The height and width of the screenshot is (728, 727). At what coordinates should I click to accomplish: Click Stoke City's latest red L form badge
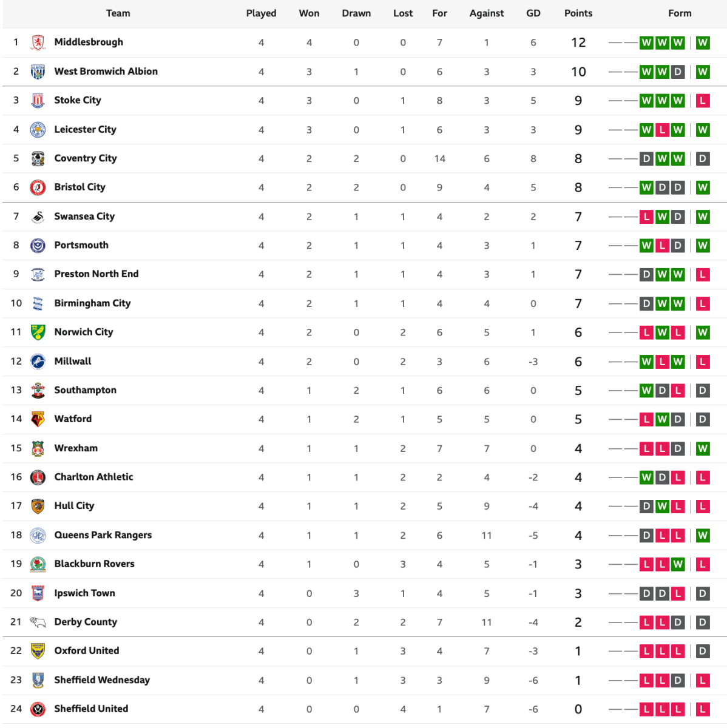tap(703, 101)
